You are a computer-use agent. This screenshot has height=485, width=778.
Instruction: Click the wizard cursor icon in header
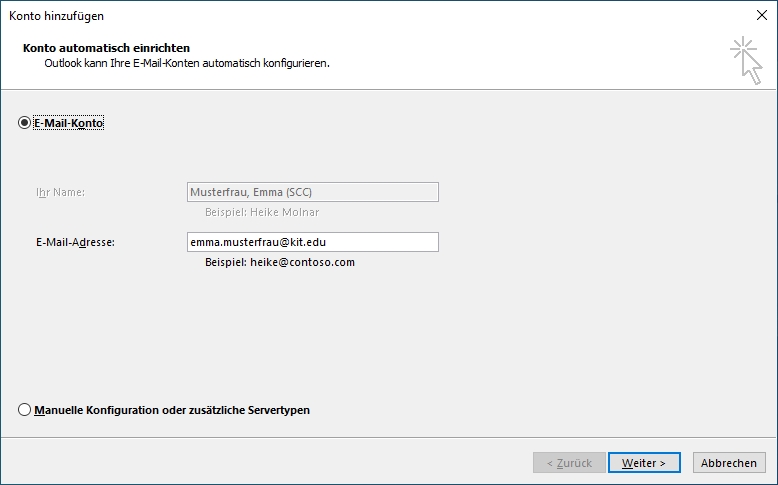745,60
